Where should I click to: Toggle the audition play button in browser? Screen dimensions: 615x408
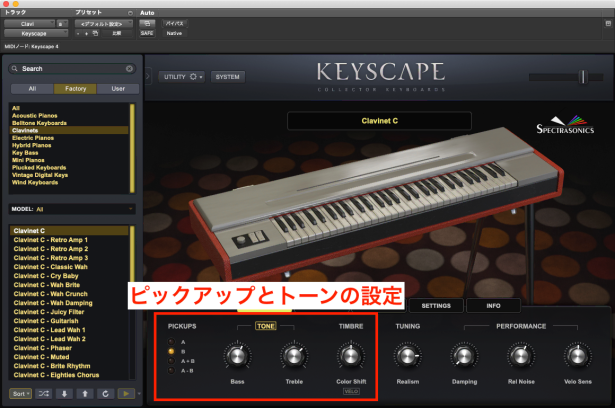[x=126, y=393]
